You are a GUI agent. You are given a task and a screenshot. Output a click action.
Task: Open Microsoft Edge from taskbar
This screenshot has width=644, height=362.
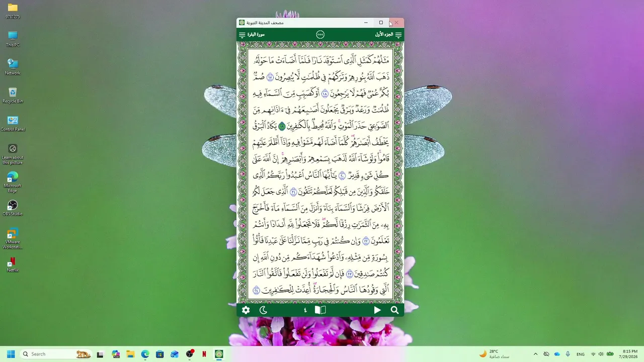pyautogui.click(x=145, y=354)
